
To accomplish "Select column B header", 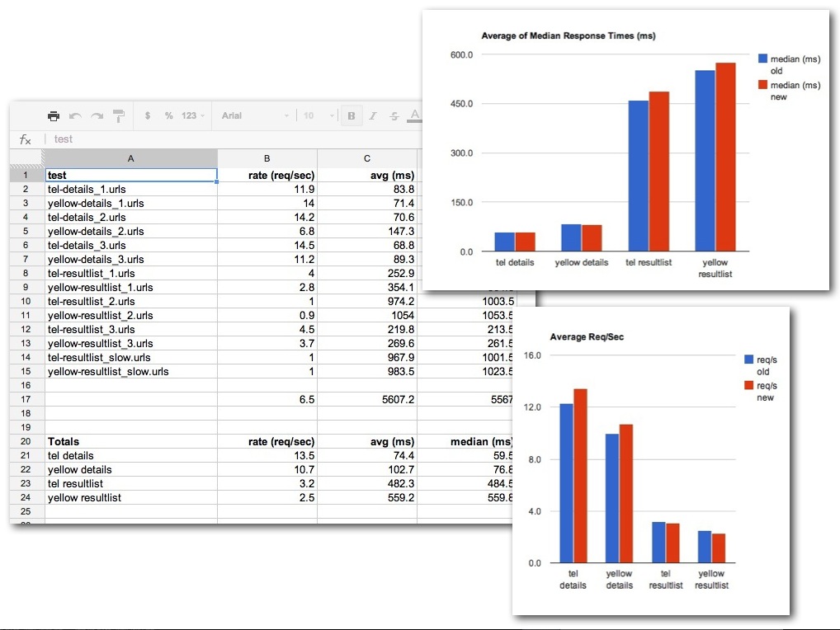I will pyautogui.click(x=267, y=158).
